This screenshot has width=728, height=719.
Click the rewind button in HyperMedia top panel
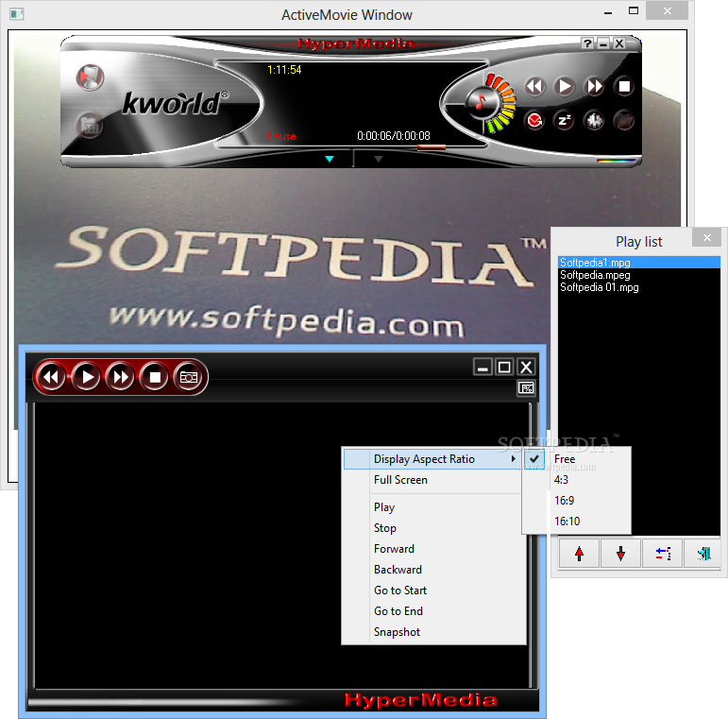(534, 87)
